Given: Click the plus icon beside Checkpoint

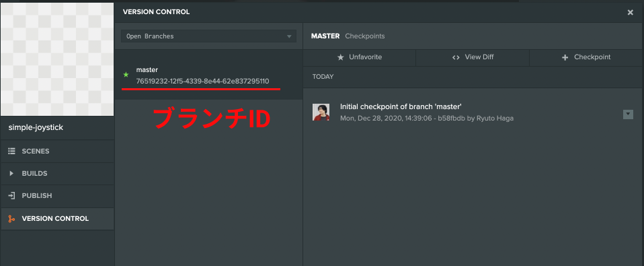Looking at the screenshot, I should [565, 57].
